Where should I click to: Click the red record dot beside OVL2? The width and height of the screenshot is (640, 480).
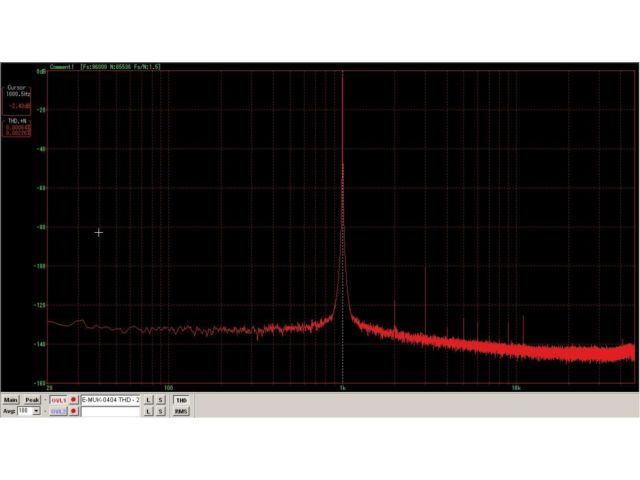73,411
